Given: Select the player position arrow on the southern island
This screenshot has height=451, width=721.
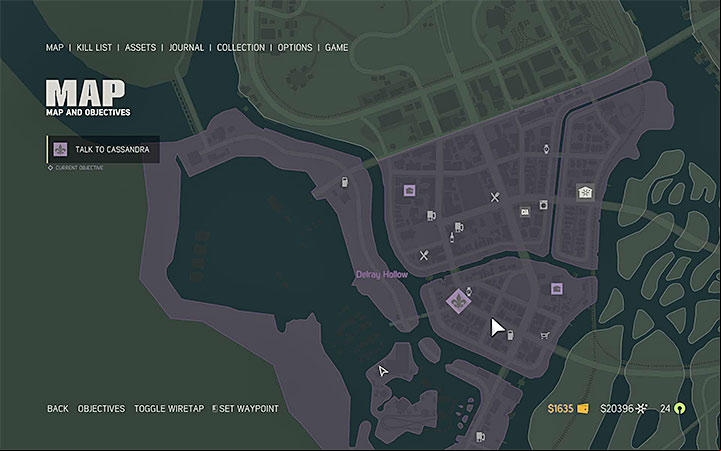Looking at the screenshot, I should pyautogui.click(x=383, y=371).
